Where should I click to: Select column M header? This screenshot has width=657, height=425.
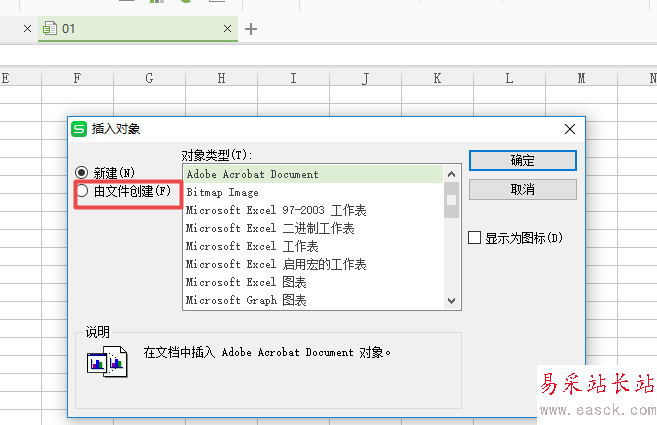coord(581,78)
